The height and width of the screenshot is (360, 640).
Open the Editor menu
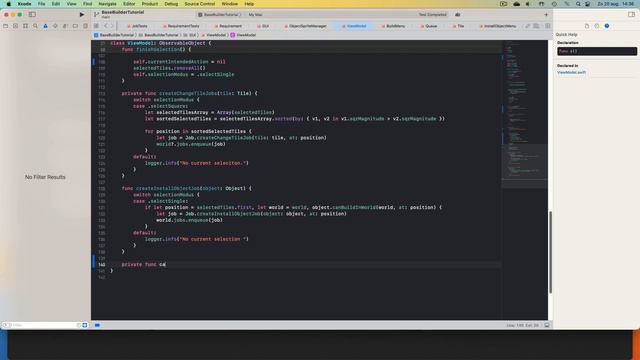[x=129, y=4]
